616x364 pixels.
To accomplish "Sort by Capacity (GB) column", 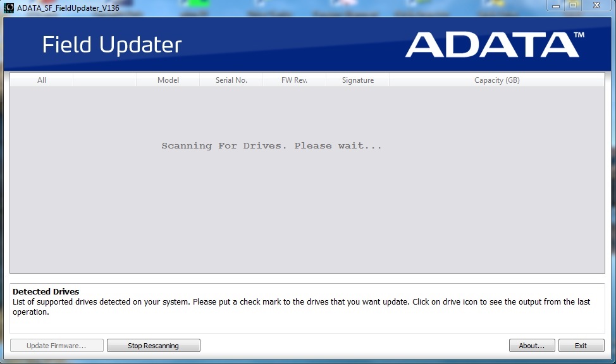I will coord(497,80).
